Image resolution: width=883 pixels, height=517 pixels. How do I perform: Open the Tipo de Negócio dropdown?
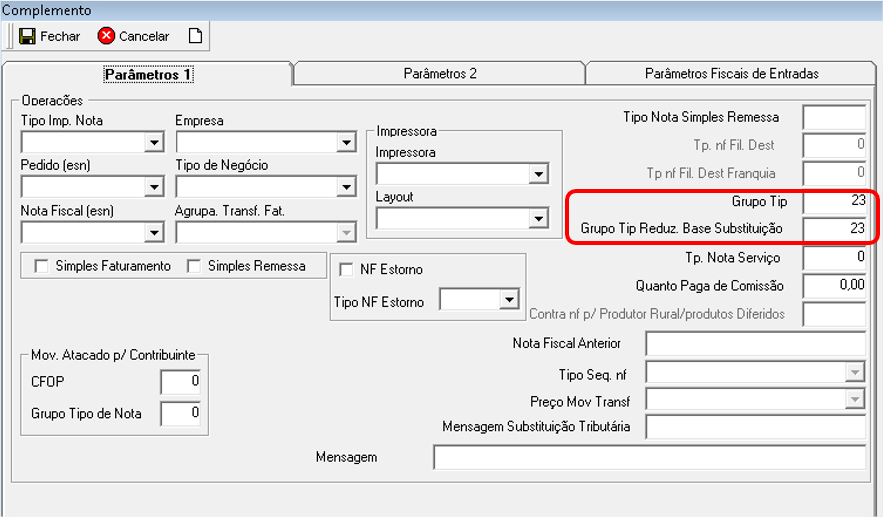347,187
